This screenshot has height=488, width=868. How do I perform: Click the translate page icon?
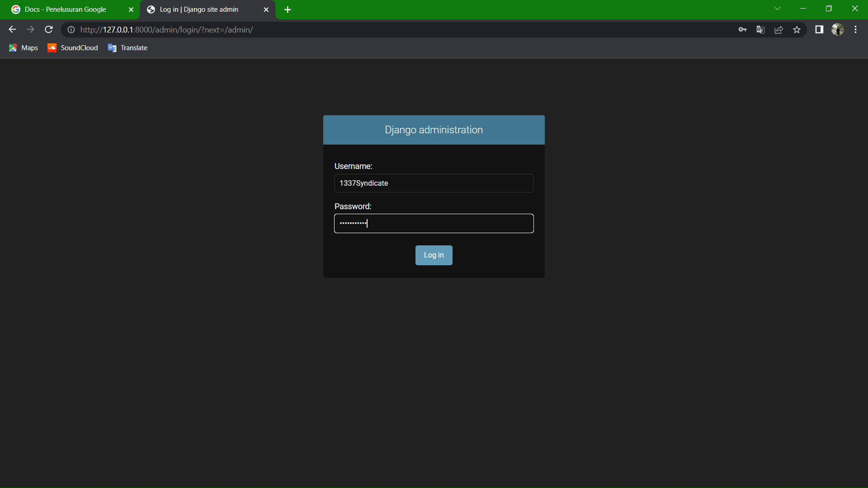tap(760, 30)
